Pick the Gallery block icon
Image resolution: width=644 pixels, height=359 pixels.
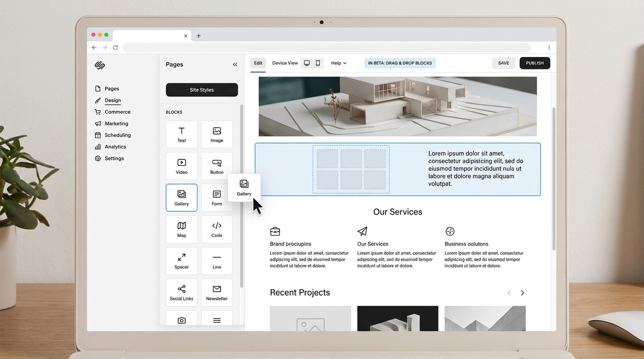pos(181,197)
